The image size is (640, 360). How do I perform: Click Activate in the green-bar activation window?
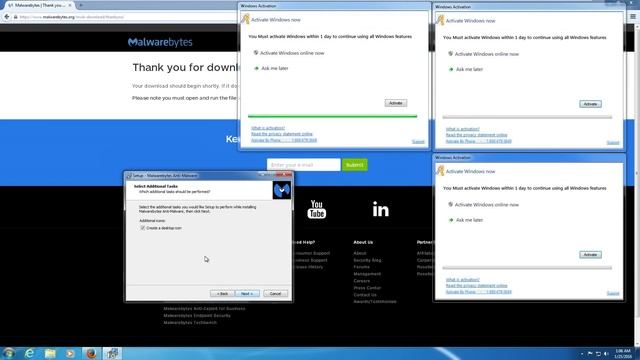(396, 103)
